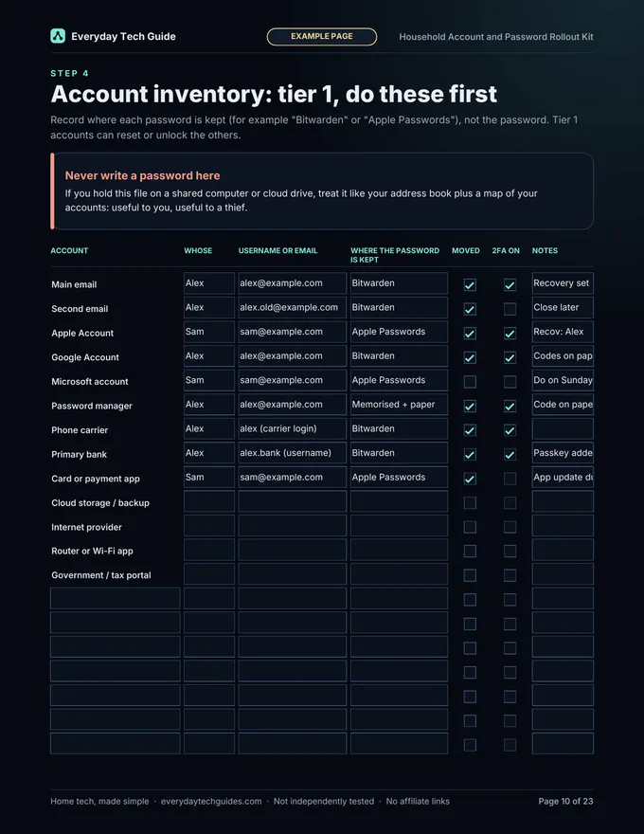The width and height of the screenshot is (644, 834).
Task: Click the NOTES column header
Action: click(x=546, y=250)
